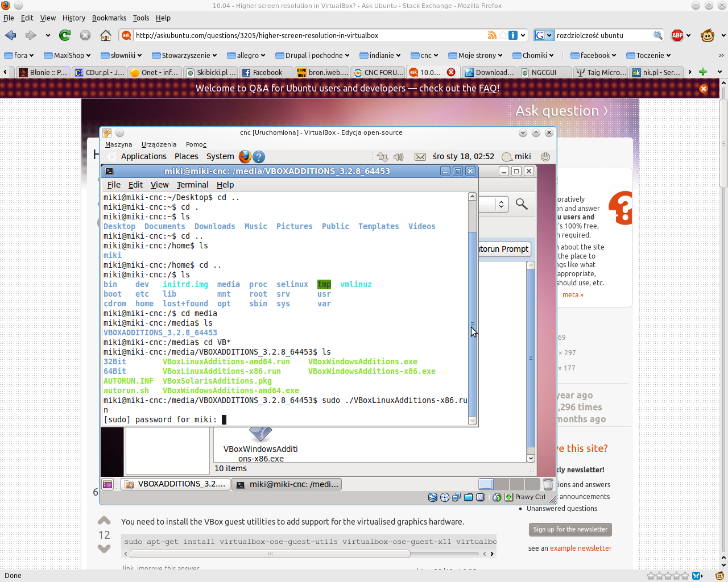Open list all tabs dropdown
Image resolution: width=728 pixels, height=582 pixels.
719,72
